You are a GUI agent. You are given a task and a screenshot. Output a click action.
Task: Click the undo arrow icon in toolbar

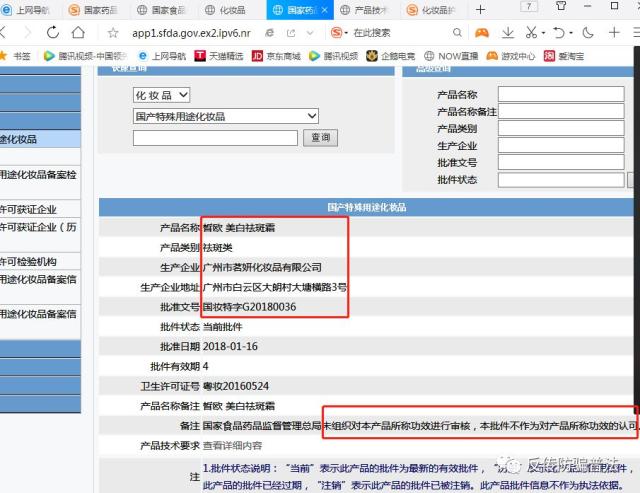coord(563,33)
